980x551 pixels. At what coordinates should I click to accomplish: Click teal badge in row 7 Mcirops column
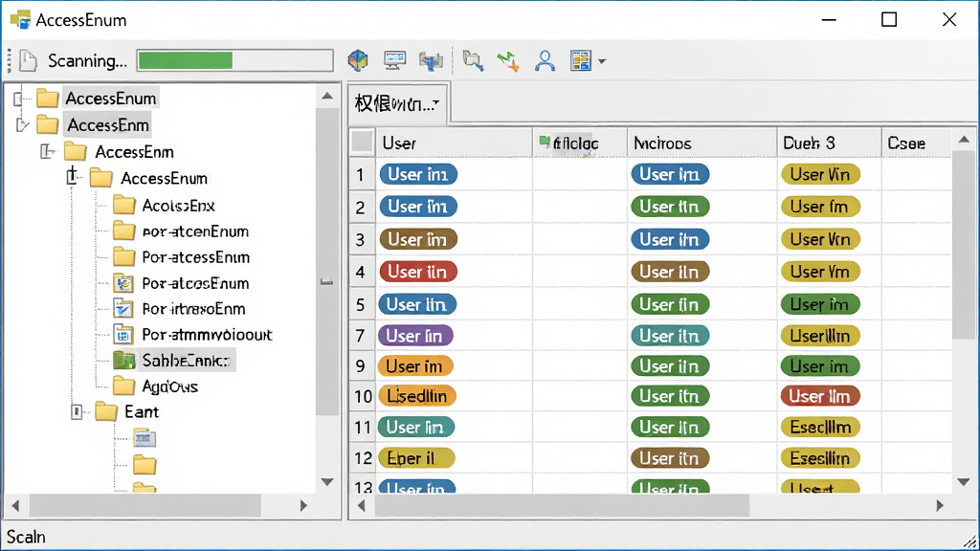[x=670, y=336]
